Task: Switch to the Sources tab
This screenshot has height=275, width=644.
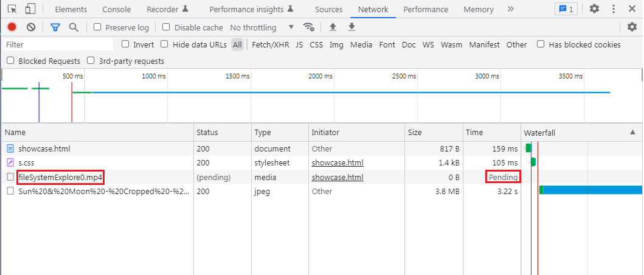Action: 328,10
